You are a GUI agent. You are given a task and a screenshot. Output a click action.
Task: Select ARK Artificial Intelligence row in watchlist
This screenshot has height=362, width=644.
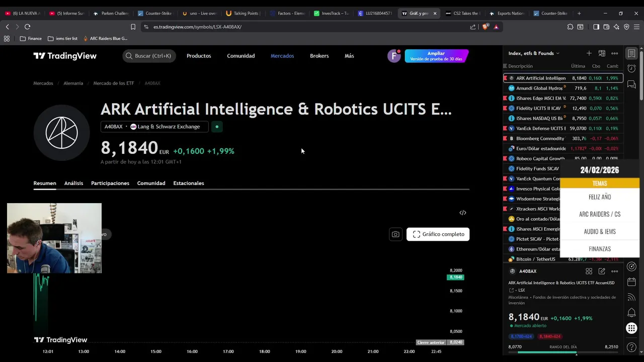pos(563,78)
